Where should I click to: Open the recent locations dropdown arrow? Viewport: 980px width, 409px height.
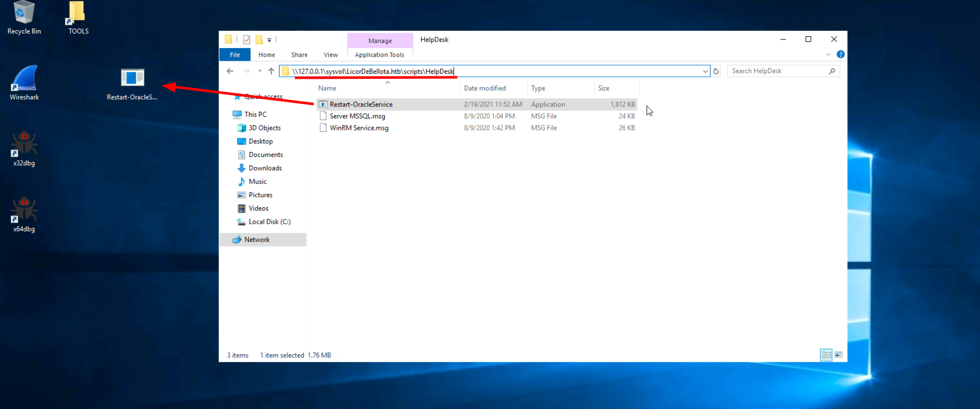[x=260, y=71]
